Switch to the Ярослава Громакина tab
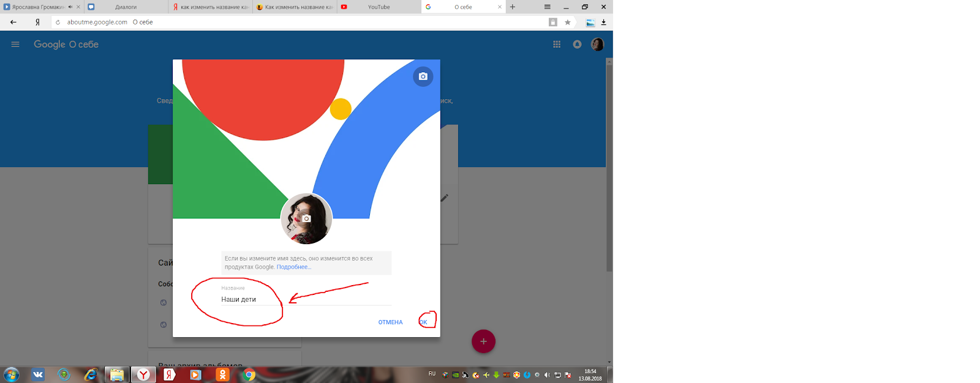980x383 pixels. (42, 7)
